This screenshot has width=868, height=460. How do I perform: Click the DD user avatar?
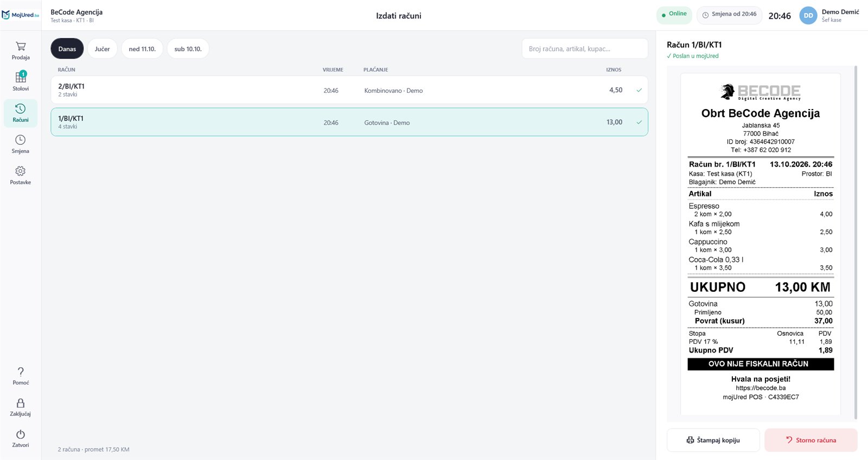(x=808, y=16)
